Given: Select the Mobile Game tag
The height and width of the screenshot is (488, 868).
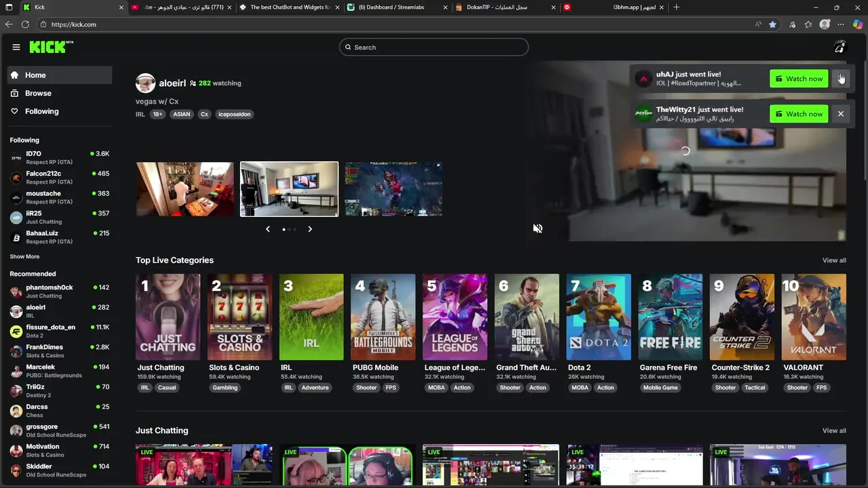Looking at the screenshot, I should click(x=660, y=388).
